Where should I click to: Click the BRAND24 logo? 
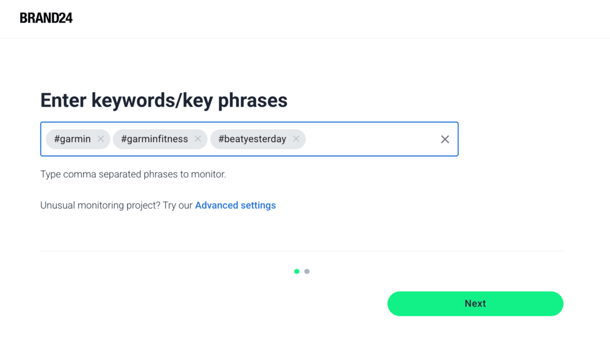[x=46, y=18]
